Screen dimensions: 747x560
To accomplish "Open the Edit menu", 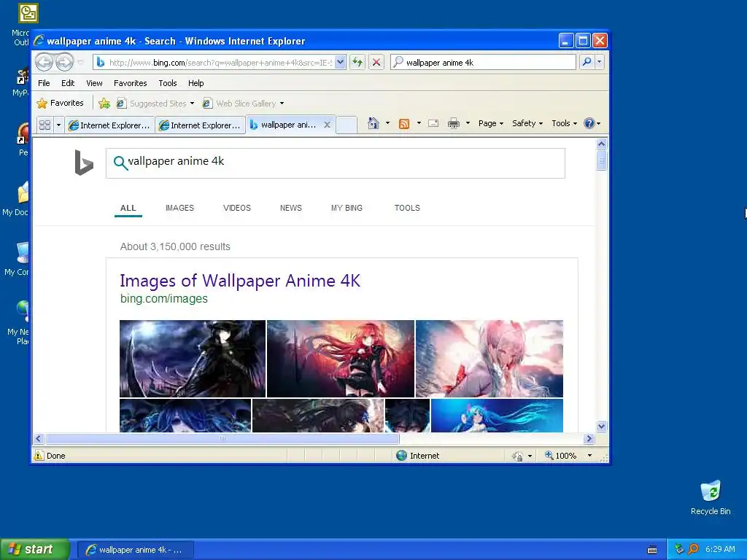I will point(68,83).
